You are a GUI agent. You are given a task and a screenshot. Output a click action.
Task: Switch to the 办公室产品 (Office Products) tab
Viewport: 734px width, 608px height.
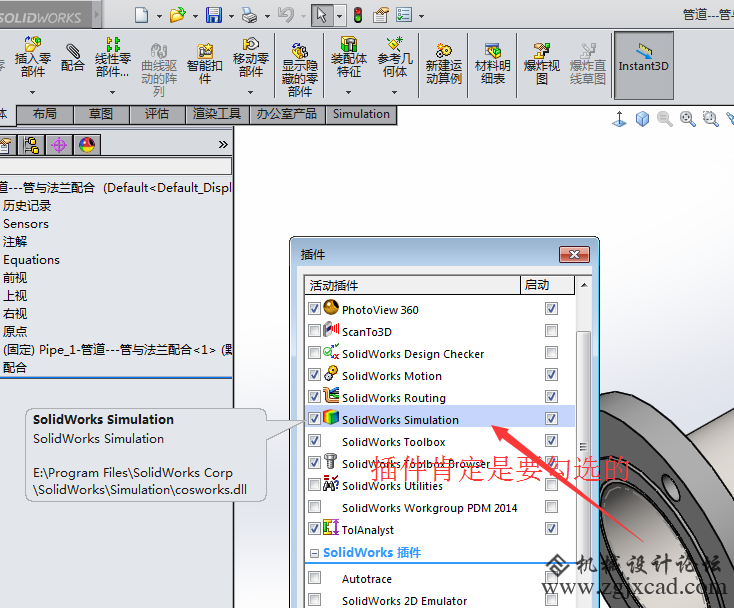pyautogui.click(x=286, y=114)
